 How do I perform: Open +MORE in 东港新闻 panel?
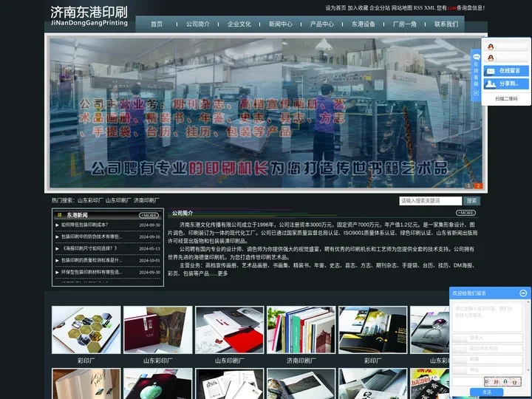149,215
